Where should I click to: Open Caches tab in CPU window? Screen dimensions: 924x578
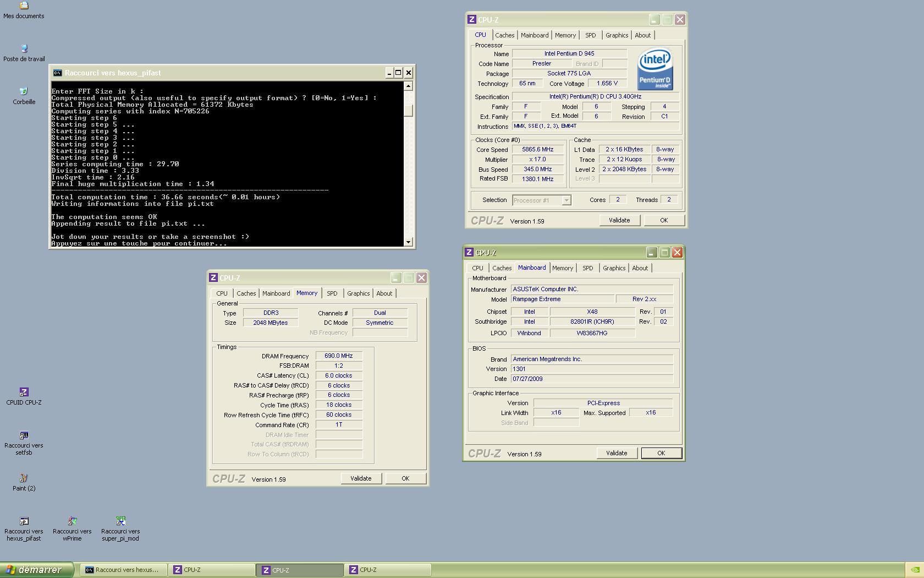[504, 35]
